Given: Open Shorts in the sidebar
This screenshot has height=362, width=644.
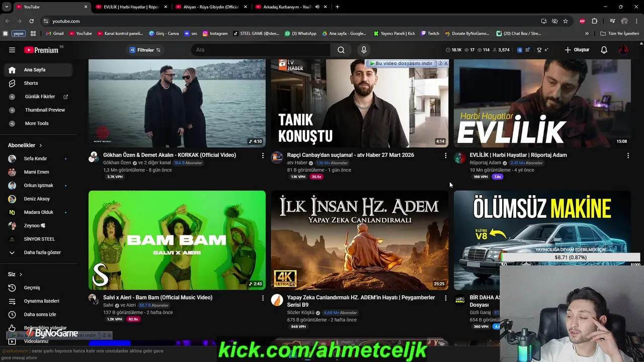Looking at the screenshot, I should (x=39, y=83).
